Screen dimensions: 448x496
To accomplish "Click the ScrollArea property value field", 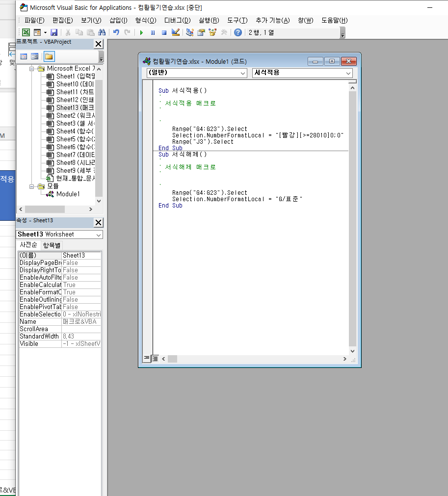I will tap(81, 329).
